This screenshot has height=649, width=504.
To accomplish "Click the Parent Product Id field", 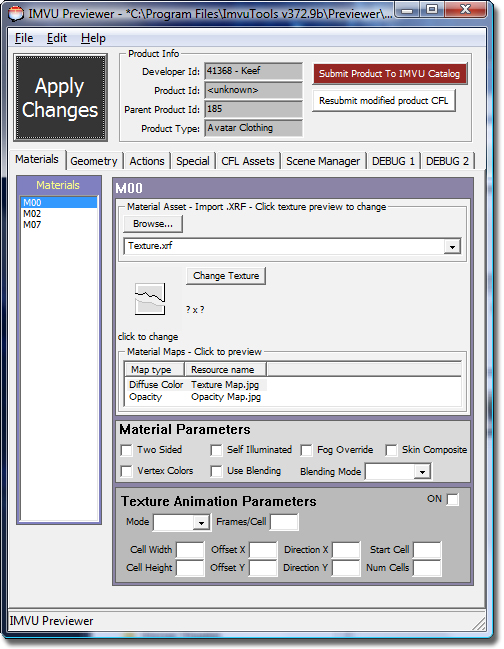I will (x=254, y=109).
